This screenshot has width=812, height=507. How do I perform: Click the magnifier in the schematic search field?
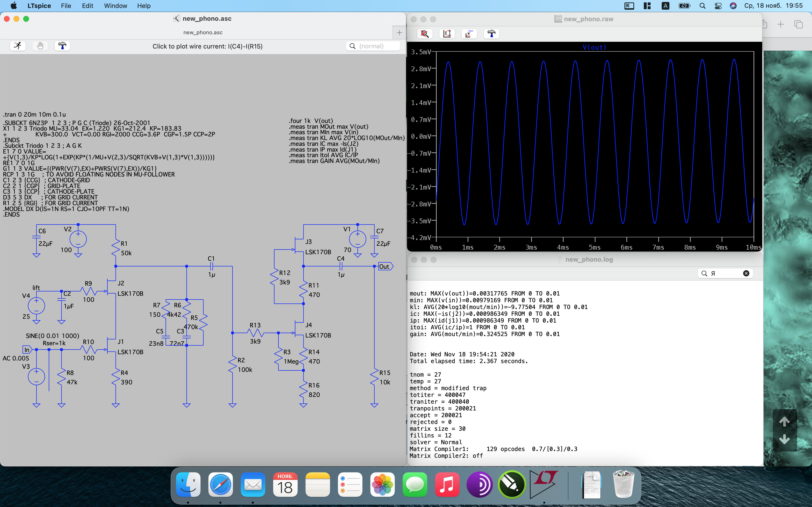352,46
